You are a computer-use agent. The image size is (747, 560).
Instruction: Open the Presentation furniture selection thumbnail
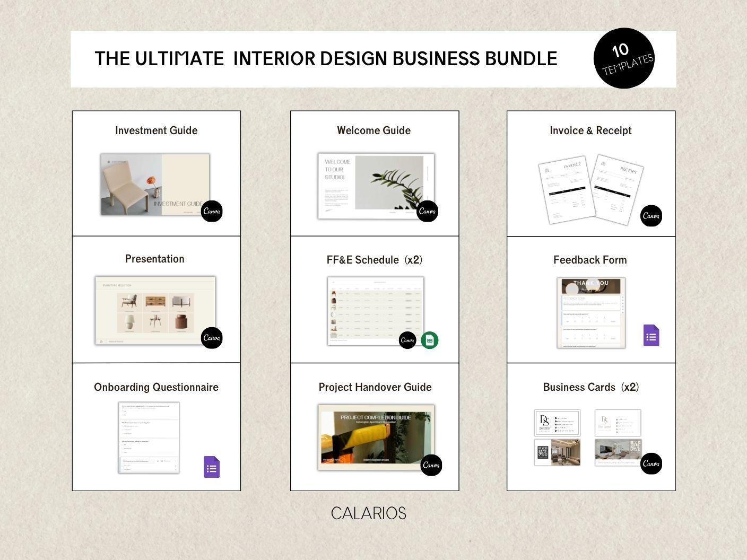155,310
